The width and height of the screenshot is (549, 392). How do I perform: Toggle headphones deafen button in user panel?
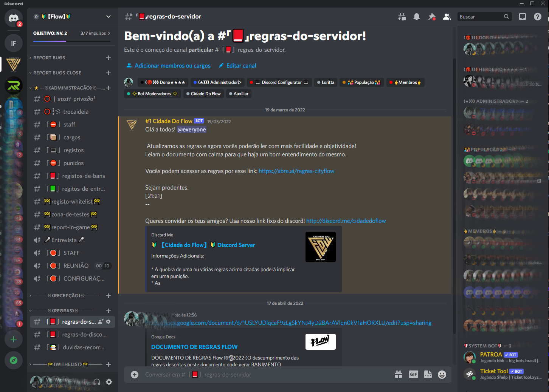[x=97, y=382]
